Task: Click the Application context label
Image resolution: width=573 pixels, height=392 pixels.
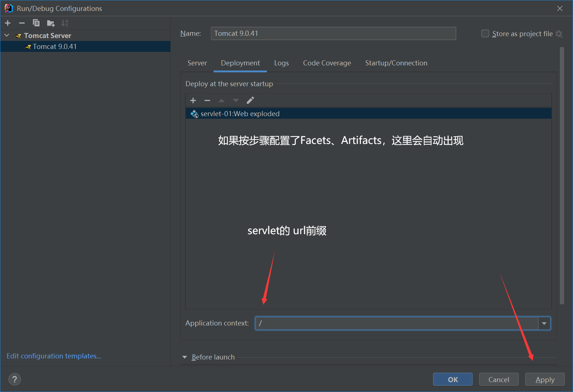Action: [217, 323]
